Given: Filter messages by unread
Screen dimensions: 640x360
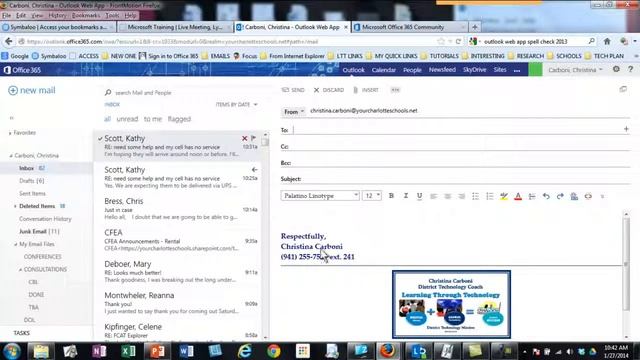Looking at the screenshot, I should tap(127, 119).
